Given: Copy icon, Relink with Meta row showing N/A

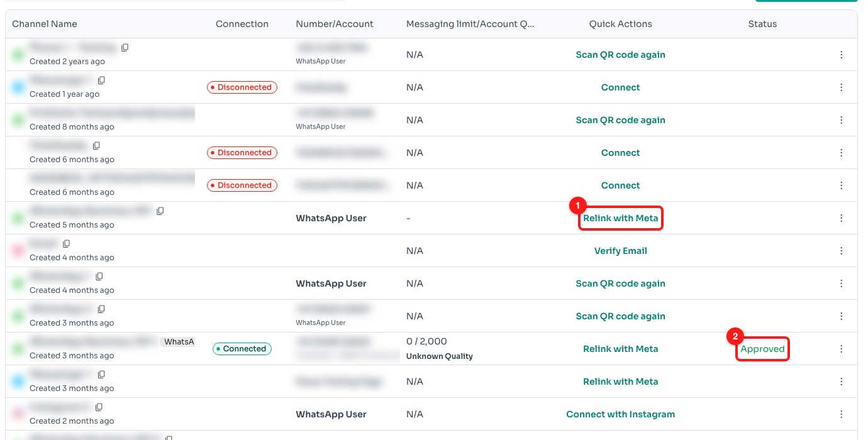Looking at the screenshot, I should pyautogui.click(x=102, y=375).
